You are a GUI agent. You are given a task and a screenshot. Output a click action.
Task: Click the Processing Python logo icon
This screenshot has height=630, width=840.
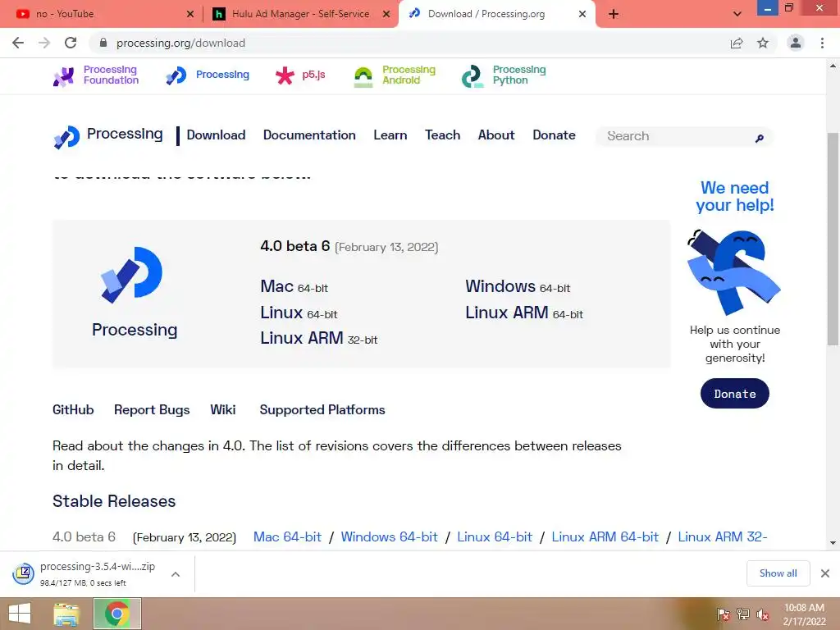click(x=472, y=76)
